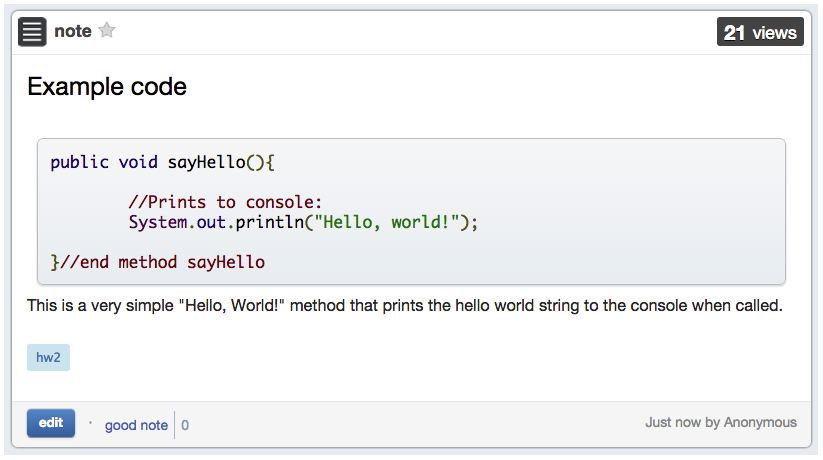Click the "note" label in header
This screenshot has height=460, width=823.
(x=73, y=31)
